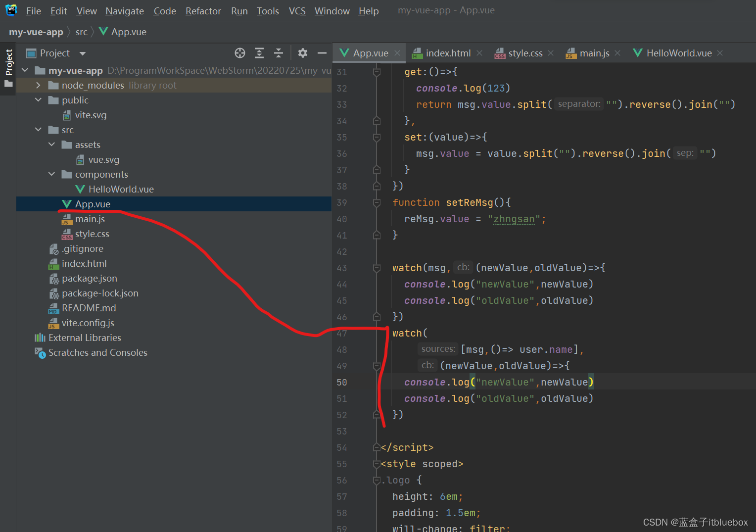Open the Window menu

pyautogui.click(x=332, y=11)
